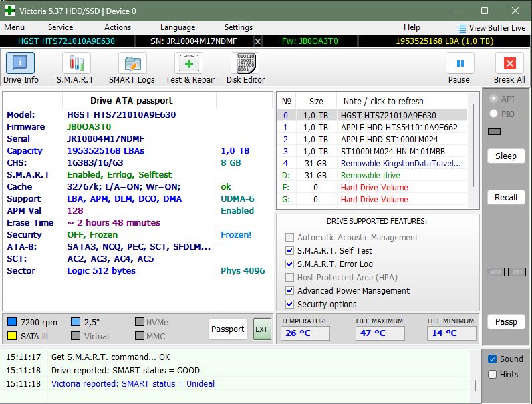Click the LIFE MINIMUM 14 °C field

pos(452,333)
